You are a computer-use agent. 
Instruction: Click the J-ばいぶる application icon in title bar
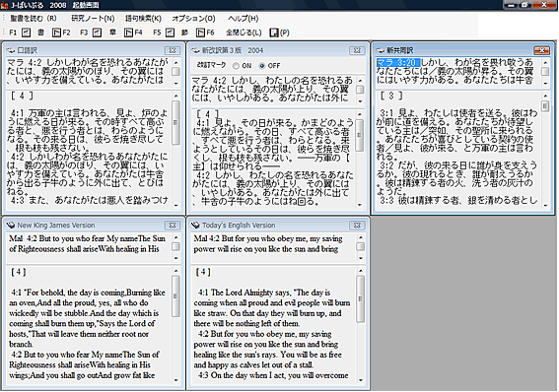(4, 5)
